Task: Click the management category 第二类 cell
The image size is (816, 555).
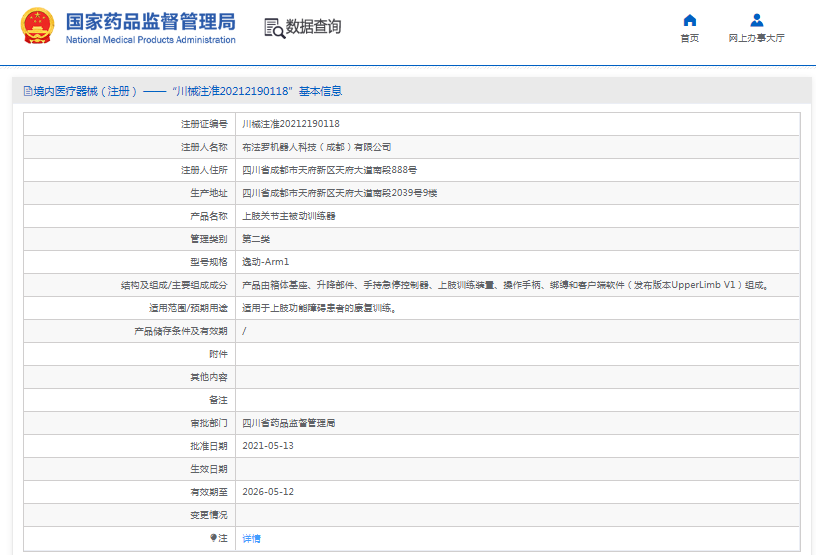Action: (256, 239)
